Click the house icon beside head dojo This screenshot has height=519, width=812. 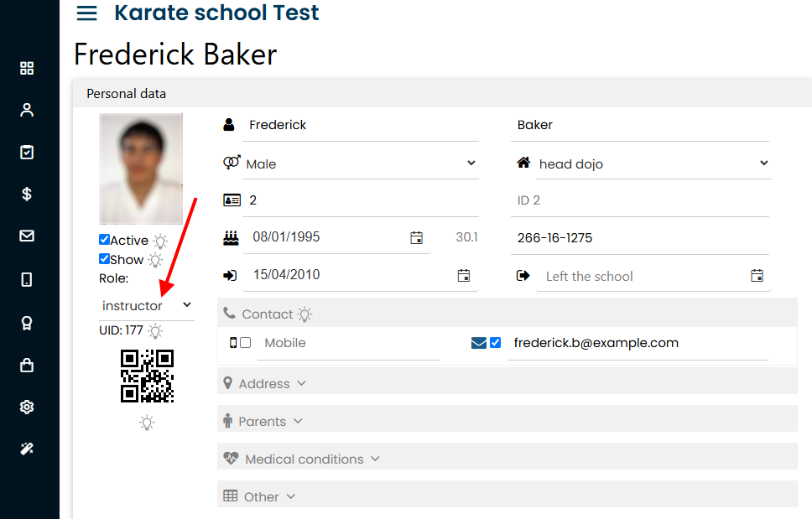point(523,163)
